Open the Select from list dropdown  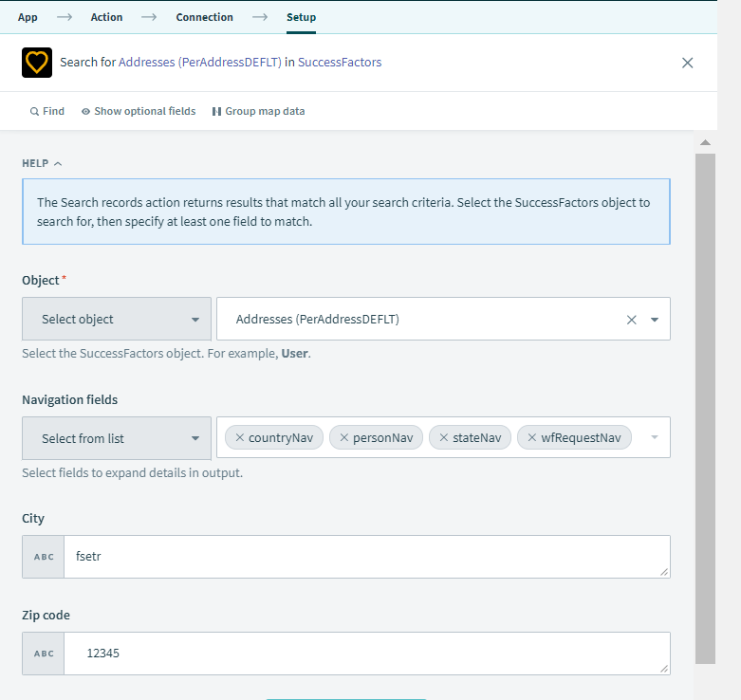click(117, 438)
